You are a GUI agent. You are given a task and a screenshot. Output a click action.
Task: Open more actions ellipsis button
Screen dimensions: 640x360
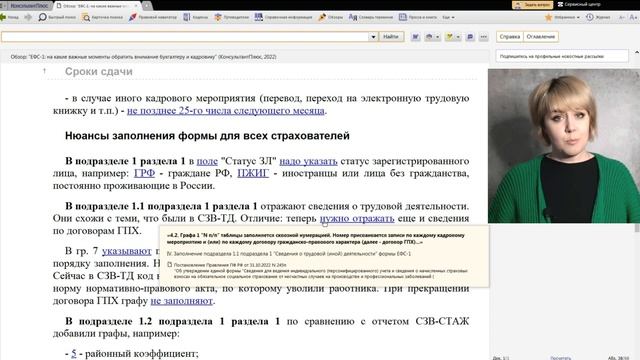[484, 37]
